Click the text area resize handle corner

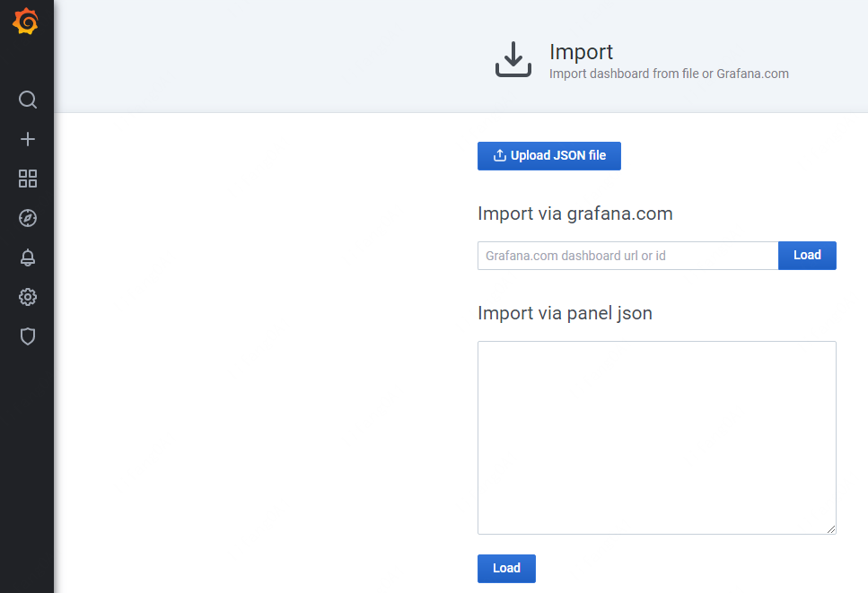tap(831, 529)
